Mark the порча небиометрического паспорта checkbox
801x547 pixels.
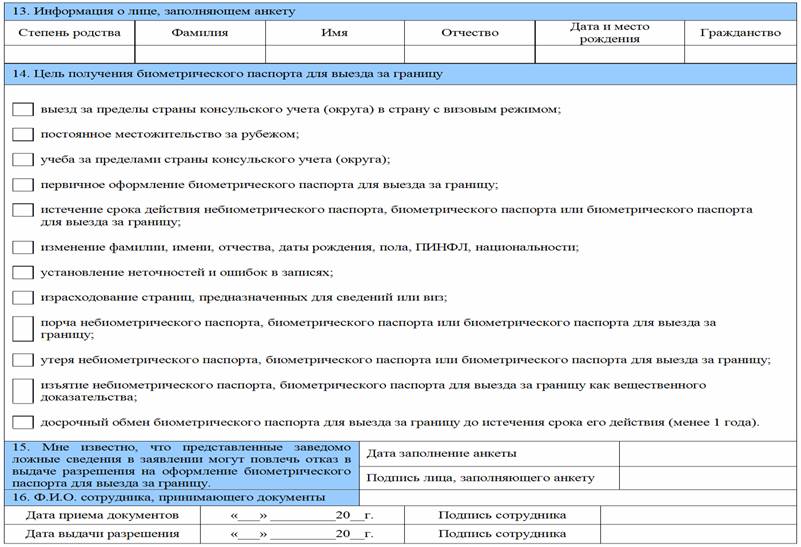pos(23,328)
